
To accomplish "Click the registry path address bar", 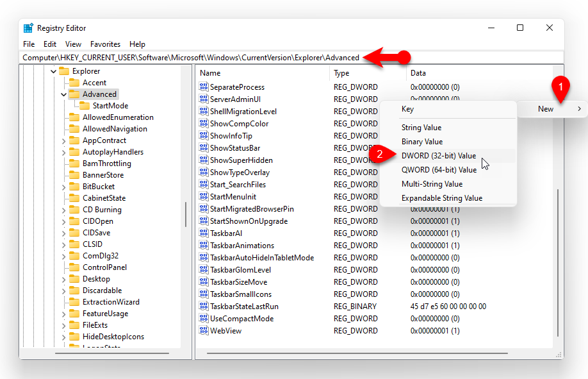I will tap(291, 58).
